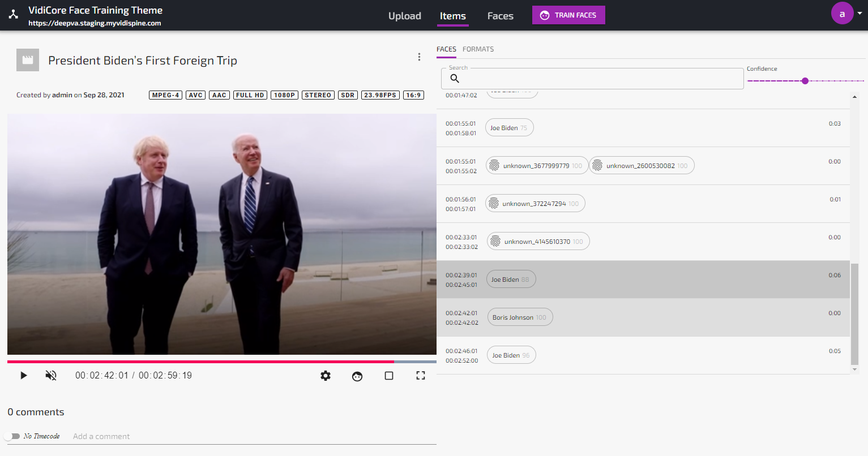Toggle the No Timecode switch
Image resolution: width=868 pixels, height=456 pixels.
pyautogui.click(x=12, y=436)
